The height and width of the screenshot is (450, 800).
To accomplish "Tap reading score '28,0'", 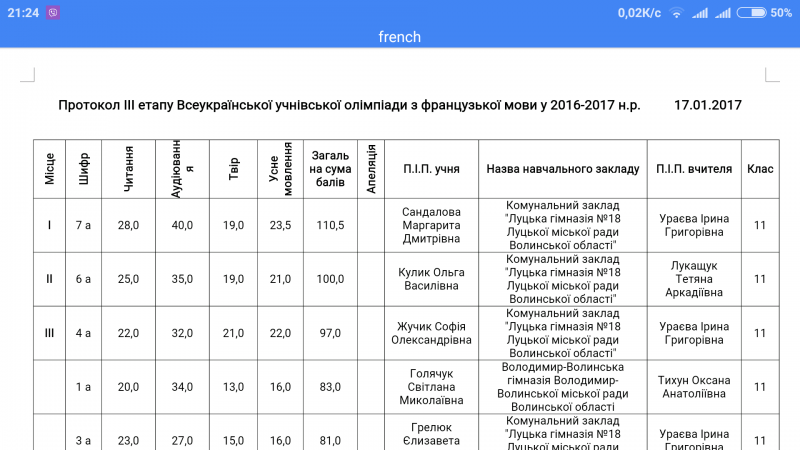I will [128, 225].
